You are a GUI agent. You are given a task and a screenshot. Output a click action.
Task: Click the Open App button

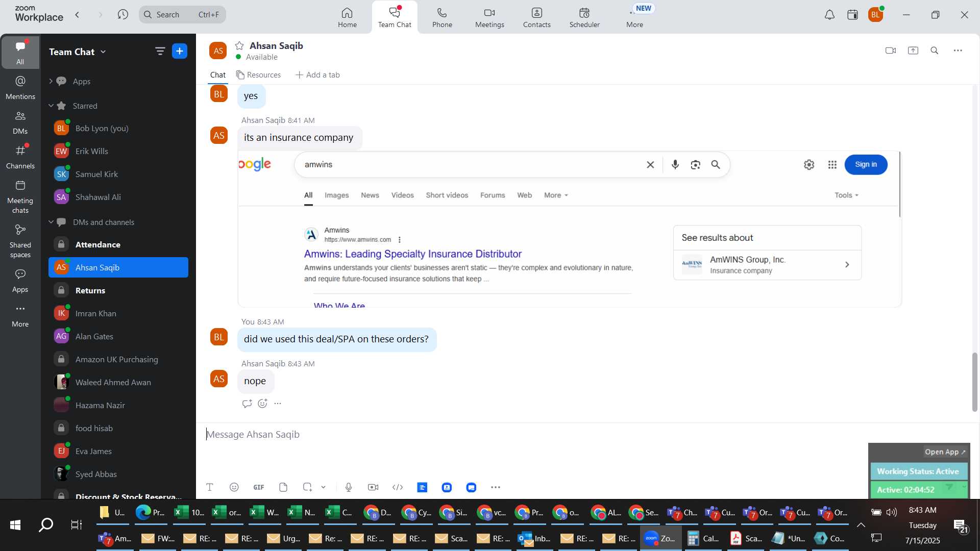pos(945,452)
